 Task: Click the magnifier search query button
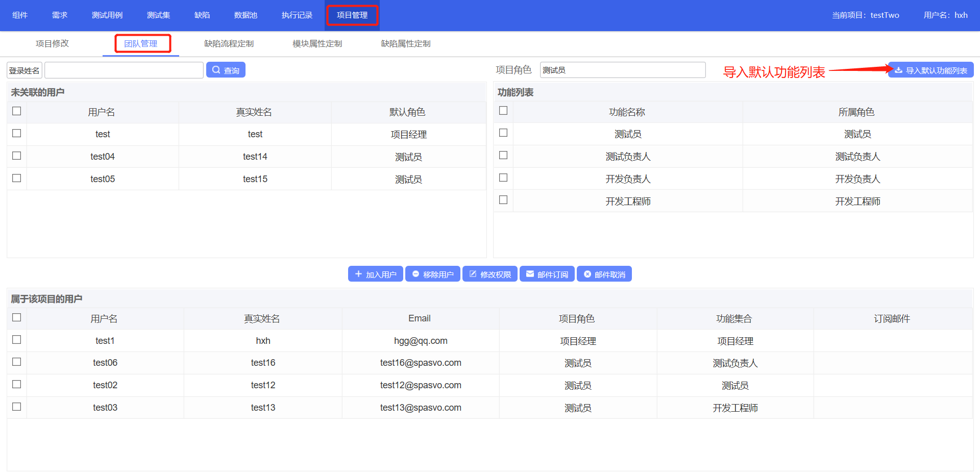pos(226,70)
